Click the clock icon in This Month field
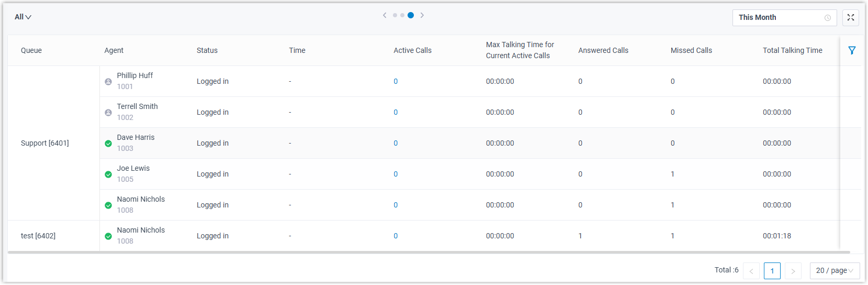Viewport: 868px width, 285px height. 828,18
